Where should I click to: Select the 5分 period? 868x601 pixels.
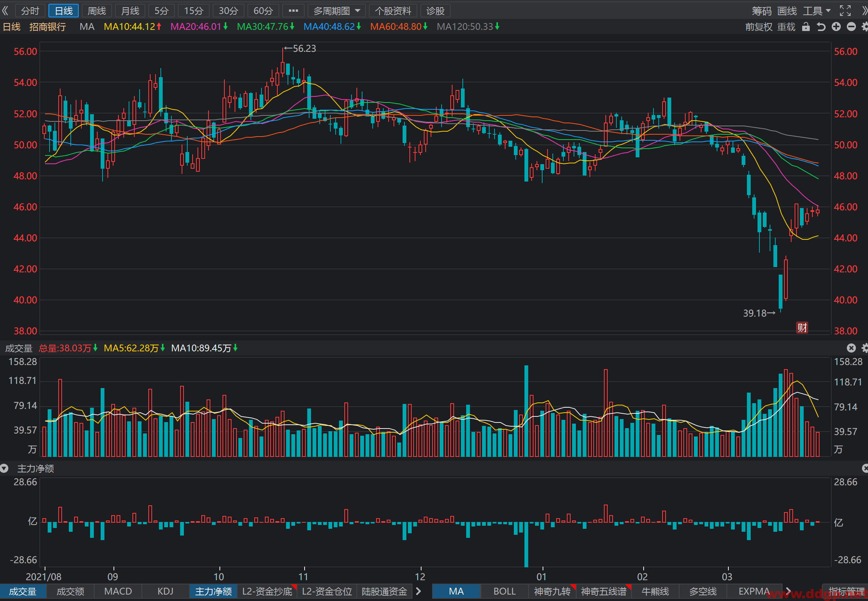point(162,11)
